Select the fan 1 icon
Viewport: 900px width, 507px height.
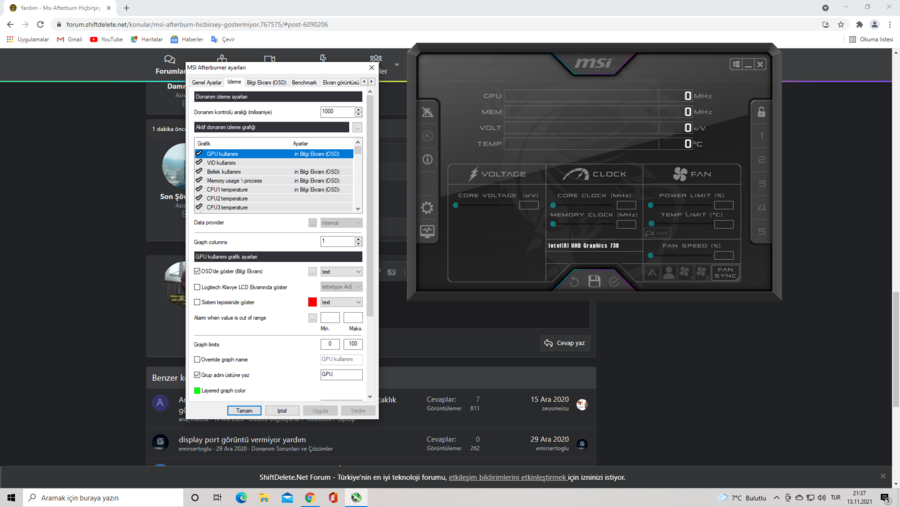pos(685,273)
